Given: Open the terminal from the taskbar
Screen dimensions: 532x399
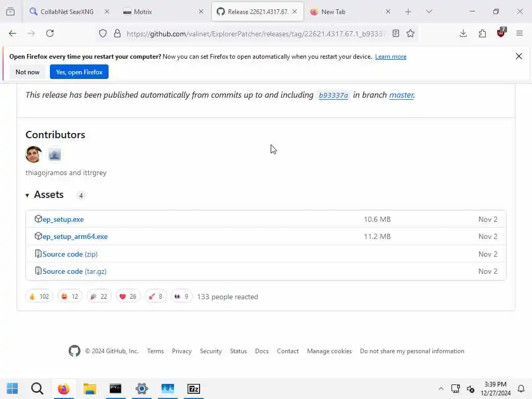Looking at the screenshot, I should point(115,389).
